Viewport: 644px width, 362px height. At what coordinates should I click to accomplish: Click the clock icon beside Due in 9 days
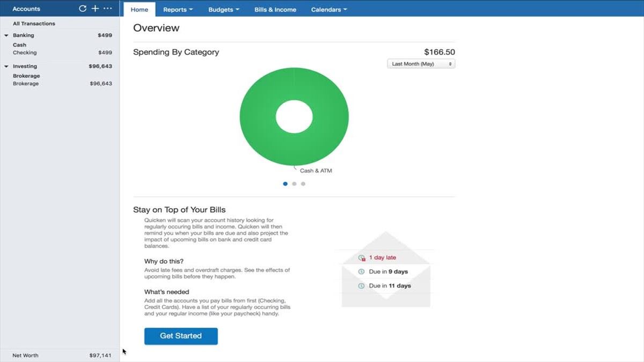[362, 272]
